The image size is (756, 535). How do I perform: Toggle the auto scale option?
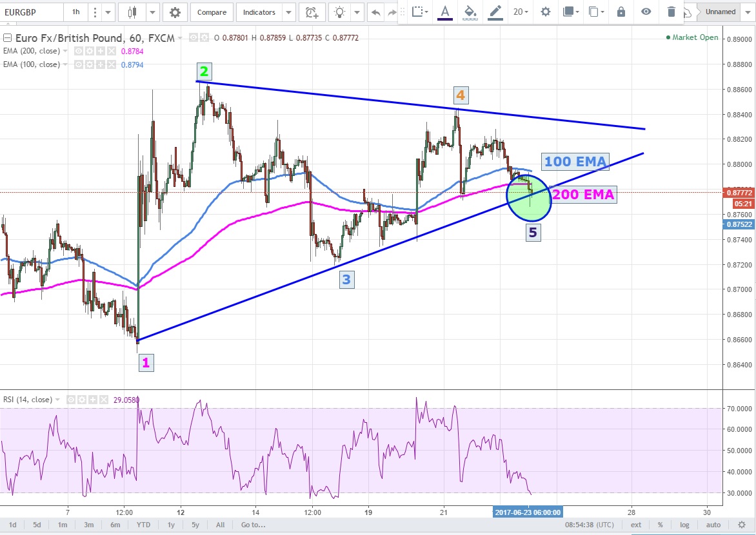[x=713, y=525]
